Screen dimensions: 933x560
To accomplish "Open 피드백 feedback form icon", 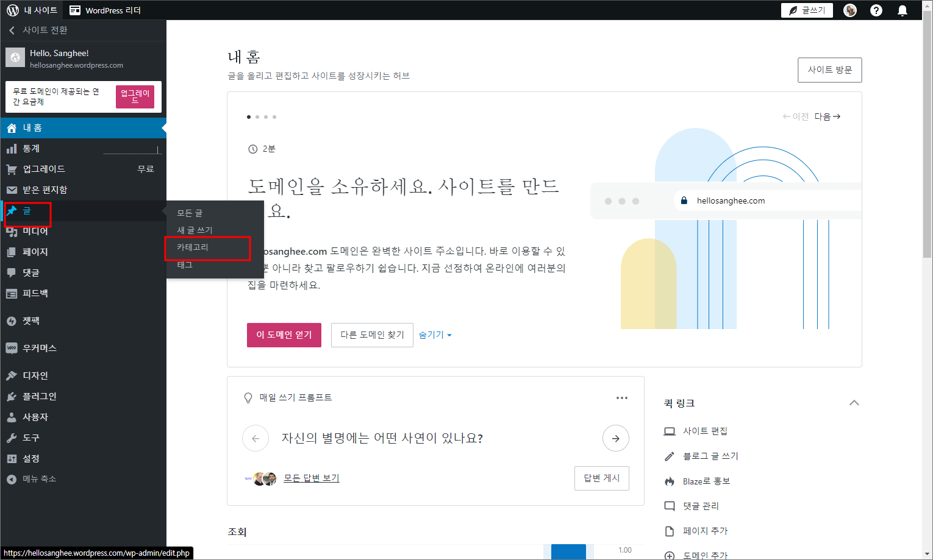I will (x=12, y=294).
